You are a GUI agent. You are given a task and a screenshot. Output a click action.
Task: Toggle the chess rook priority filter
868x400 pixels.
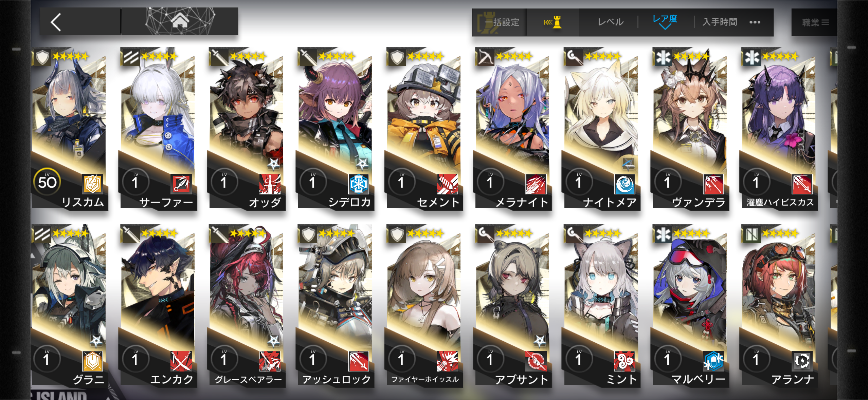[553, 22]
